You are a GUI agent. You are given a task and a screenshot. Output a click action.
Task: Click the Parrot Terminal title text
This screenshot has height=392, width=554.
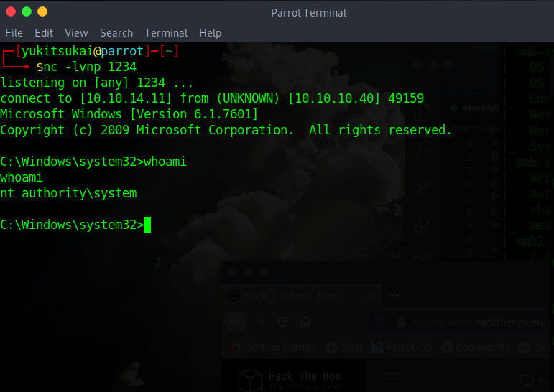(x=308, y=13)
